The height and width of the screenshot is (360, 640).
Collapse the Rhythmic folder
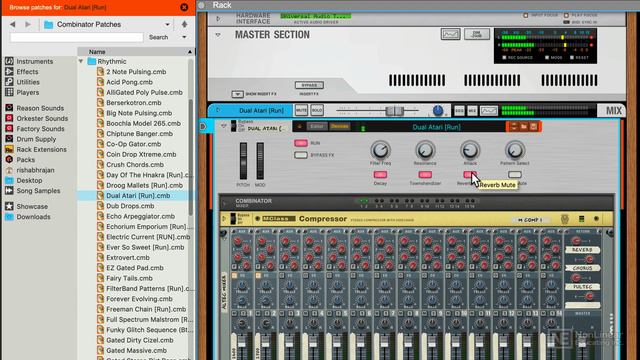pyautogui.click(x=81, y=61)
